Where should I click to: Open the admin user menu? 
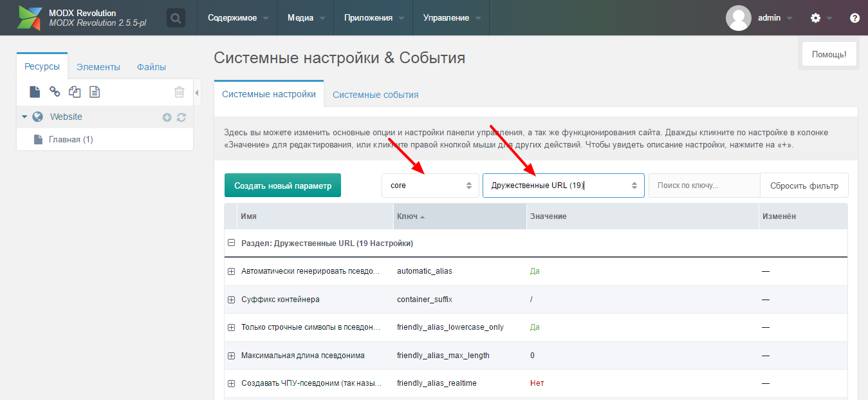click(775, 18)
